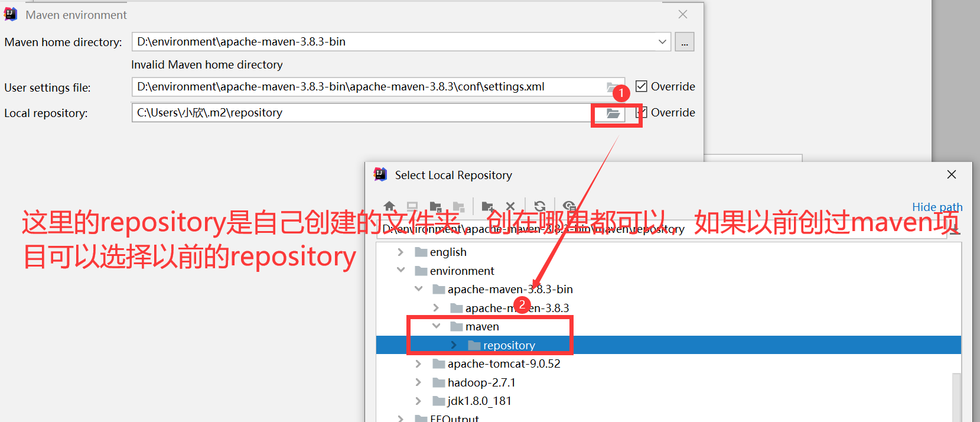This screenshot has height=422, width=980.
Task: Click the folder tree vertical scrollbar
Action: coord(956,397)
